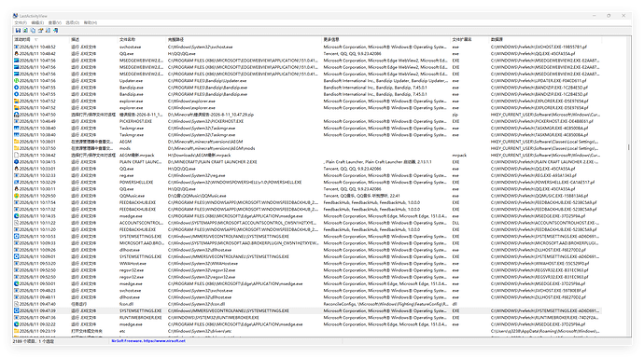The height and width of the screenshot is (357, 644).
Task: Click the Find toolbar icon
Action: 48,31
